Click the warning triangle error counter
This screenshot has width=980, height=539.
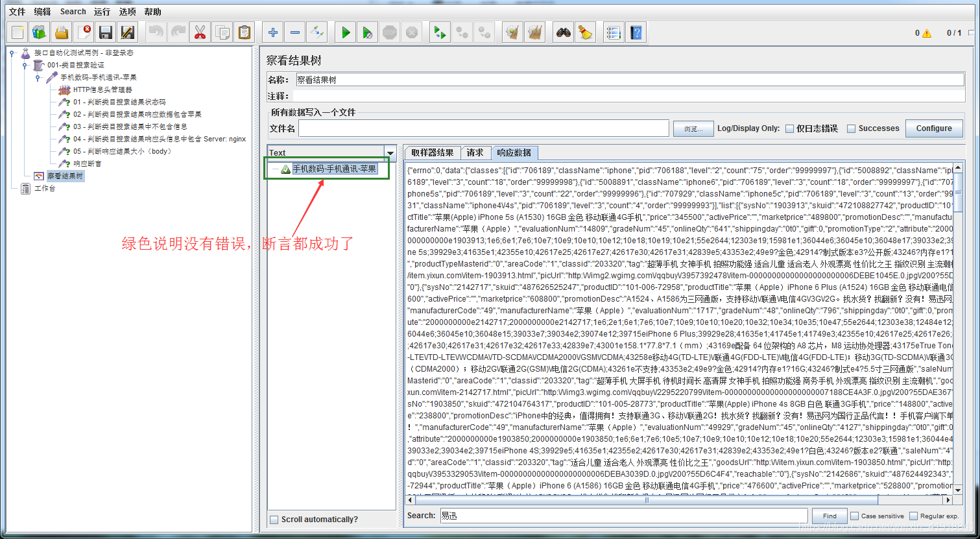(927, 33)
